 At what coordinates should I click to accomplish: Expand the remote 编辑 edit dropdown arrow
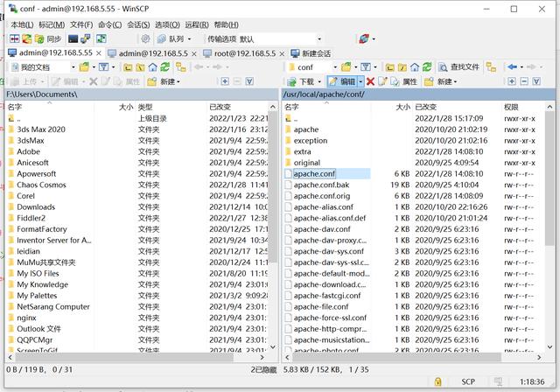point(360,81)
